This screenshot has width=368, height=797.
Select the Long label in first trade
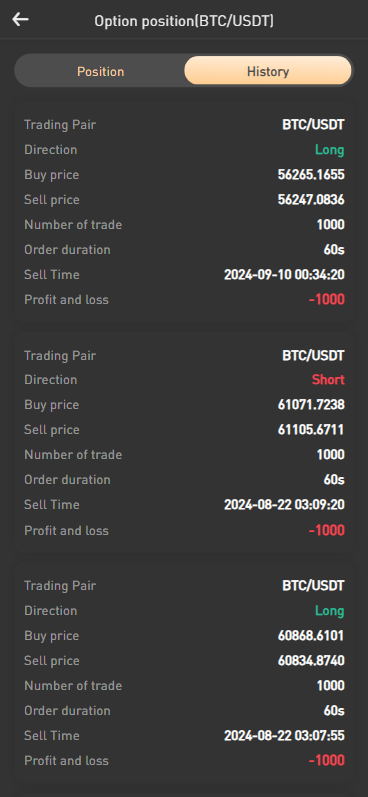coord(330,150)
